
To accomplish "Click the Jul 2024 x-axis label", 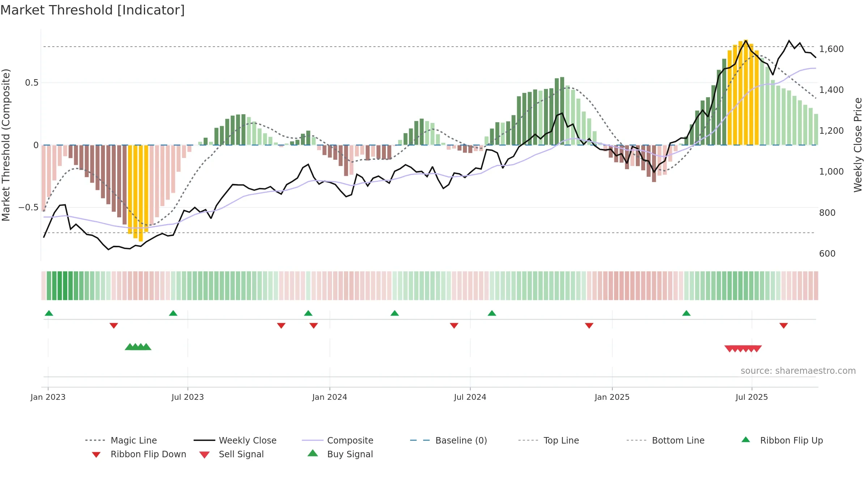I will [470, 397].
